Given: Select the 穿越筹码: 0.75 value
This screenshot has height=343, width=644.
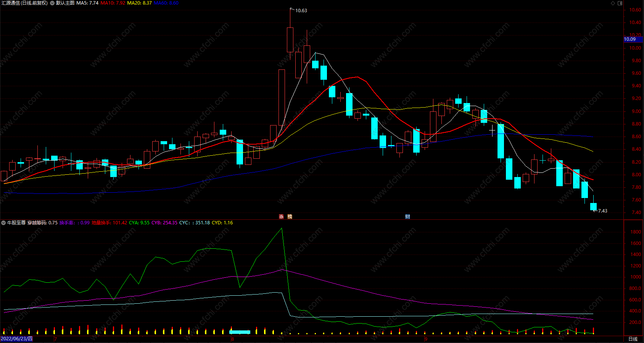Looking at the screenshot, I should pyautogui.click(x=42, y=223).
